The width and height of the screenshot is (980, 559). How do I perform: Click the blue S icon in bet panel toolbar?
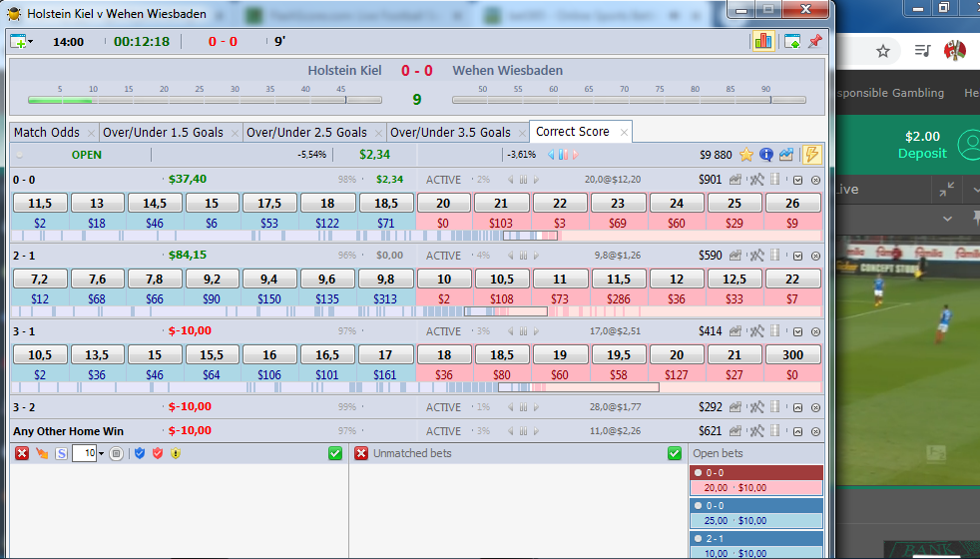[x=61, y=454]
